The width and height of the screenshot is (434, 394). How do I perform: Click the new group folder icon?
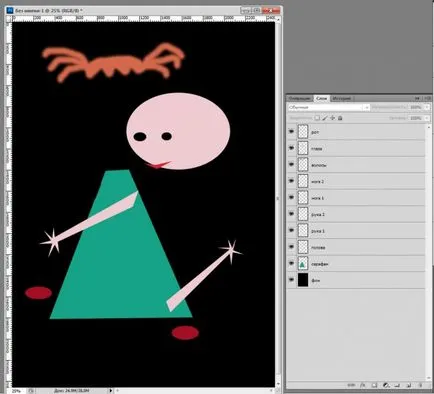[x=397, y=385]
